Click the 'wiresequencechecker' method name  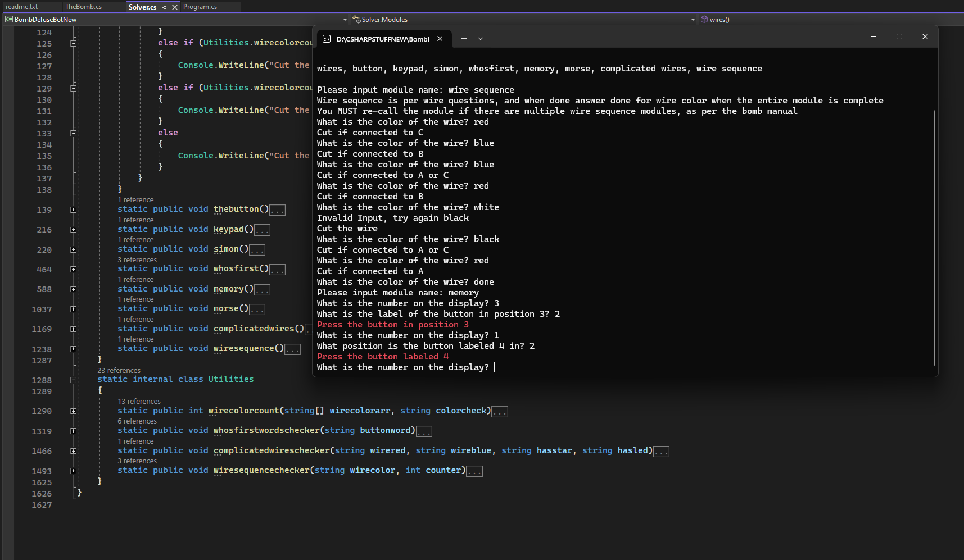(261, 470)
